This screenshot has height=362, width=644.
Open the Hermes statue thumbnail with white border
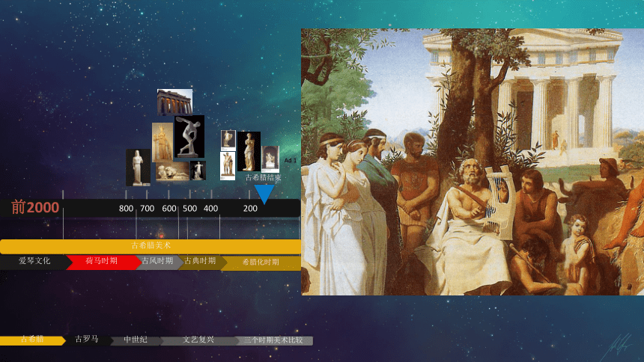coord(228,166)
